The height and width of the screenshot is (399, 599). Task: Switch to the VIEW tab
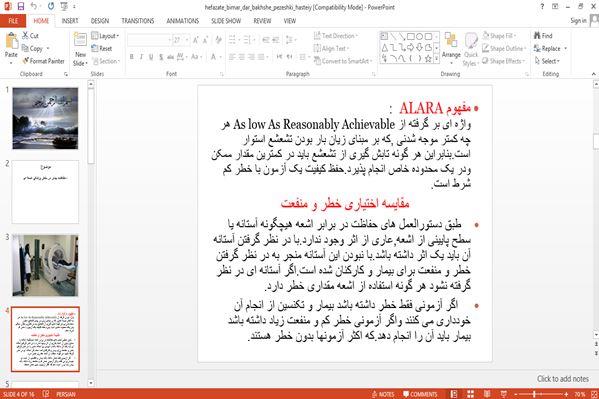click(x=290, y=21)
